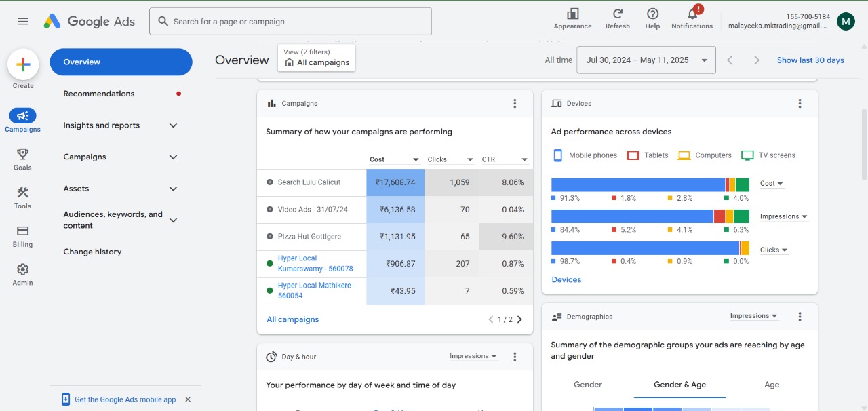
Task: Open Tools from the left rail
Action: (22, 193)
